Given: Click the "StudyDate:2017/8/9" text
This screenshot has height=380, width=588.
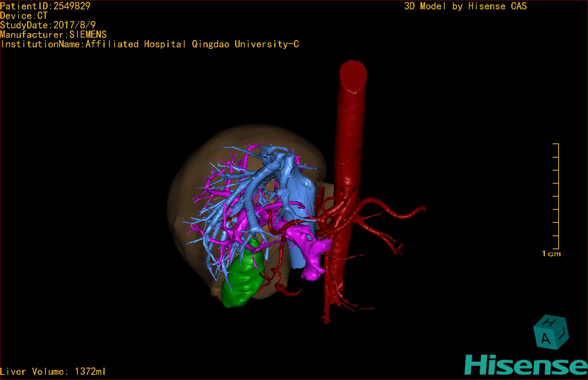Looking at the screenshot, I should pyautogui.click(x=48, y=25).
